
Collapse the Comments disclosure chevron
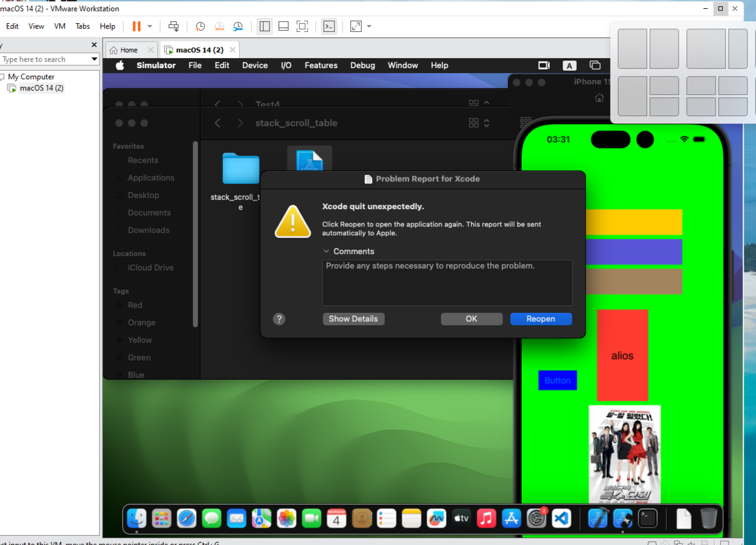click(x=326, y=252)
